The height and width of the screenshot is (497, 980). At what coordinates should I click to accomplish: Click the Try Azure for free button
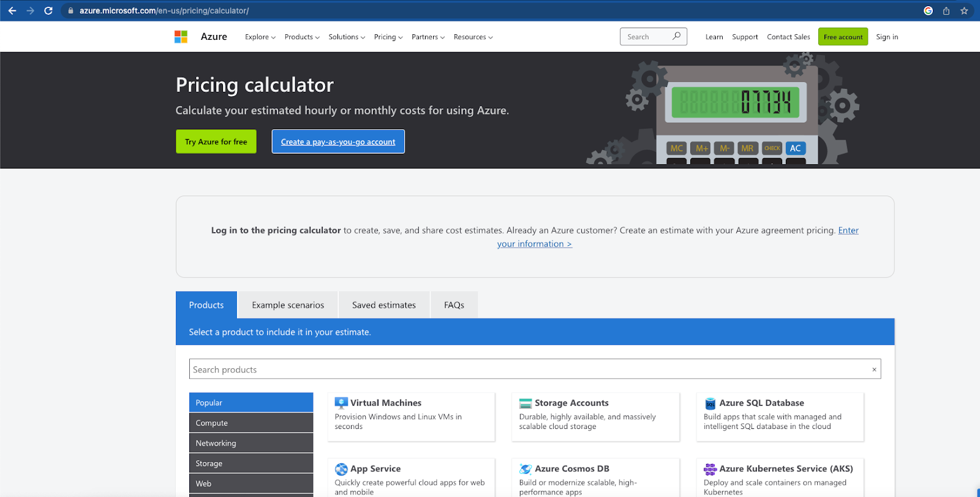[x=216, y=142]
